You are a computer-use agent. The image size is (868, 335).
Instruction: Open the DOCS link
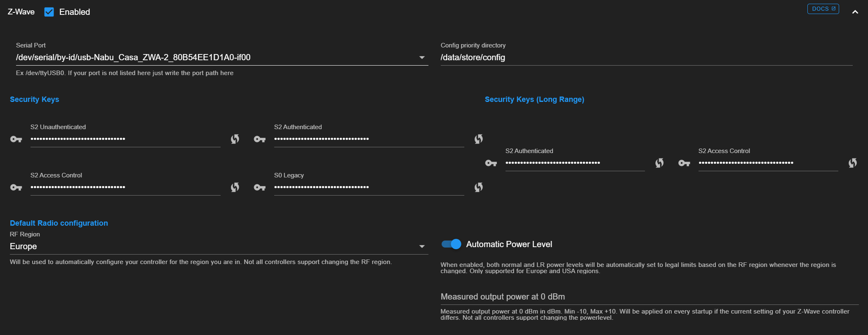coord(823,9)
